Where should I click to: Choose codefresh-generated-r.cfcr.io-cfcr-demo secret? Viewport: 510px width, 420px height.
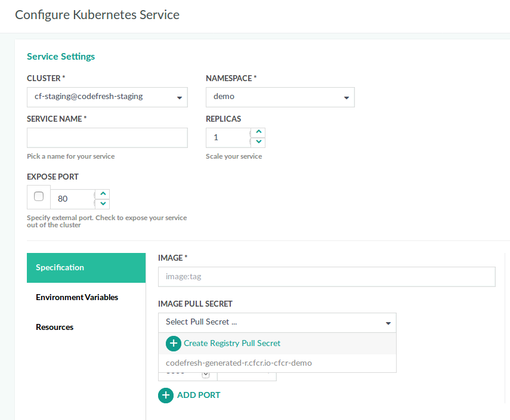point(239,363)
